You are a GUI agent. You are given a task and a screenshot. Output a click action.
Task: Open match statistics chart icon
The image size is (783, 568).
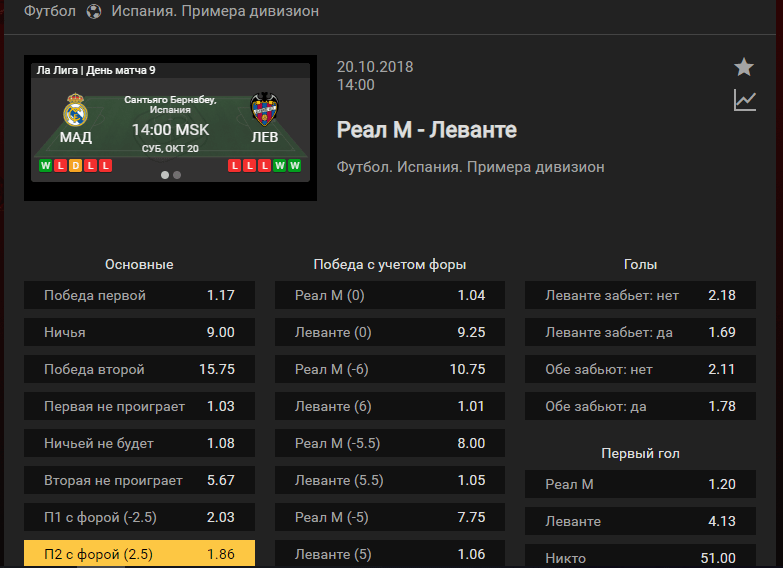tap(745, 100)
